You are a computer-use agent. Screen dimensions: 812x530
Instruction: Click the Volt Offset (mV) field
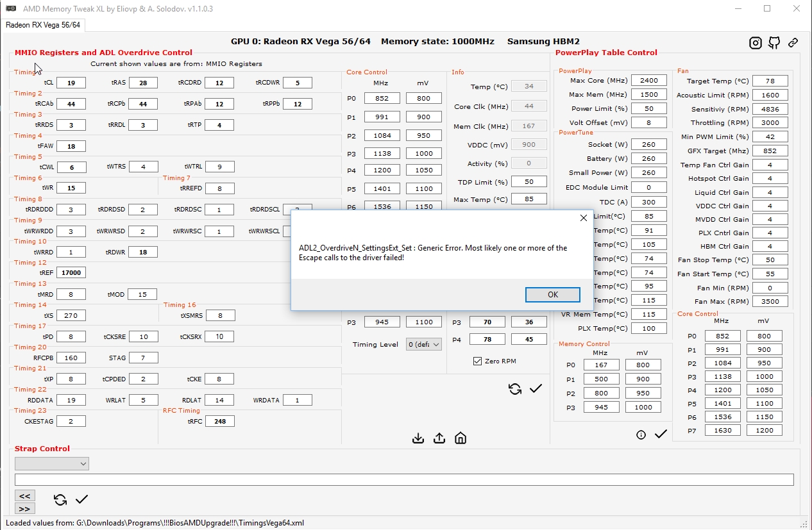pyautogui.click(x=648, y=122)
